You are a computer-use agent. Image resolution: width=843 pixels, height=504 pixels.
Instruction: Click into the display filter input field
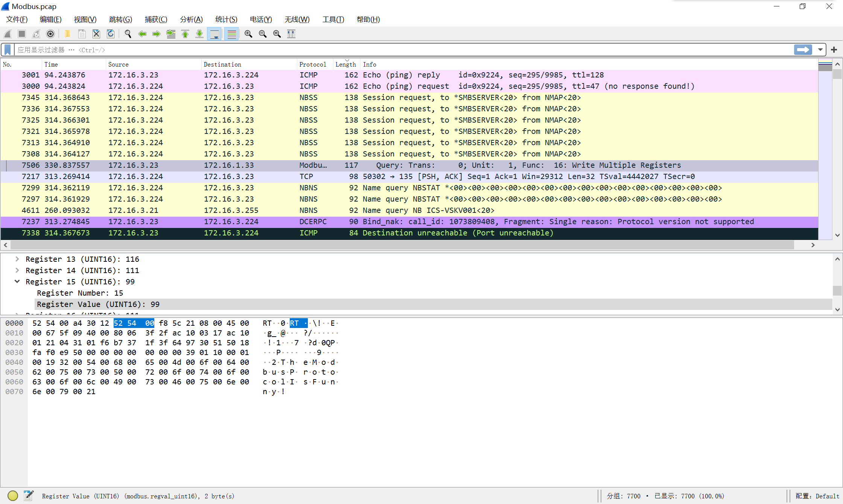[376, 50]
